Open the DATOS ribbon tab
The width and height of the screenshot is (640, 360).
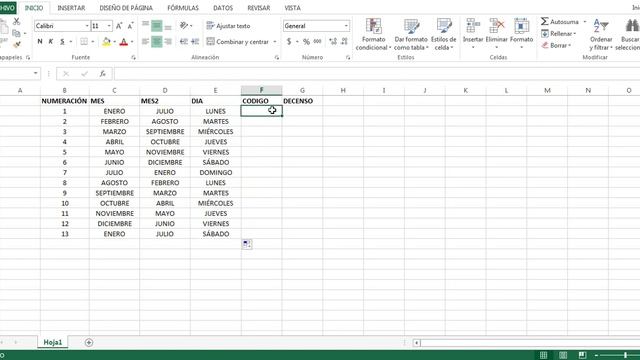(x=223, y=8)
